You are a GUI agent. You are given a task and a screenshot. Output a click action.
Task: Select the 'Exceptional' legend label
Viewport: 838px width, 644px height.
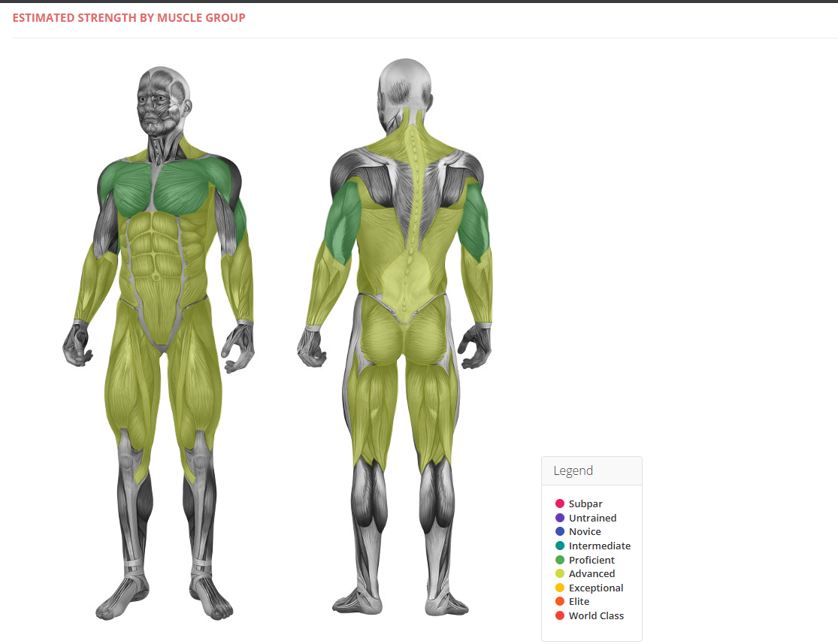(x=596, y=588)
